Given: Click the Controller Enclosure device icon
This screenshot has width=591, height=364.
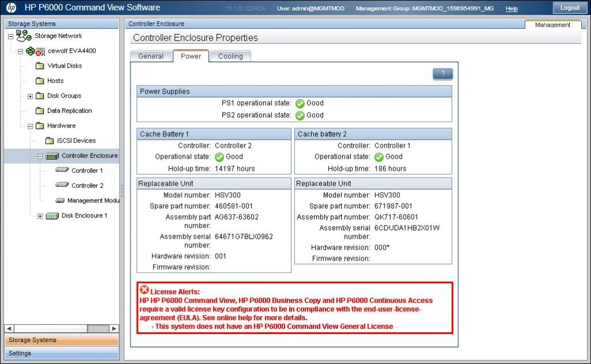Looking at the screenshot, I should click(x=53, y=156).
